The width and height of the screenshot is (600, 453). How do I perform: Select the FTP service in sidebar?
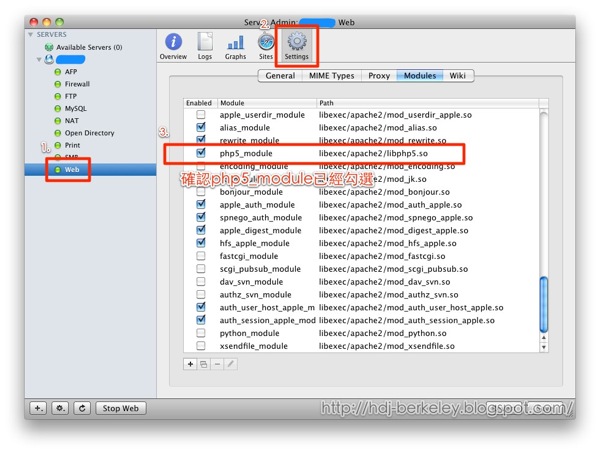coord(70,96)
